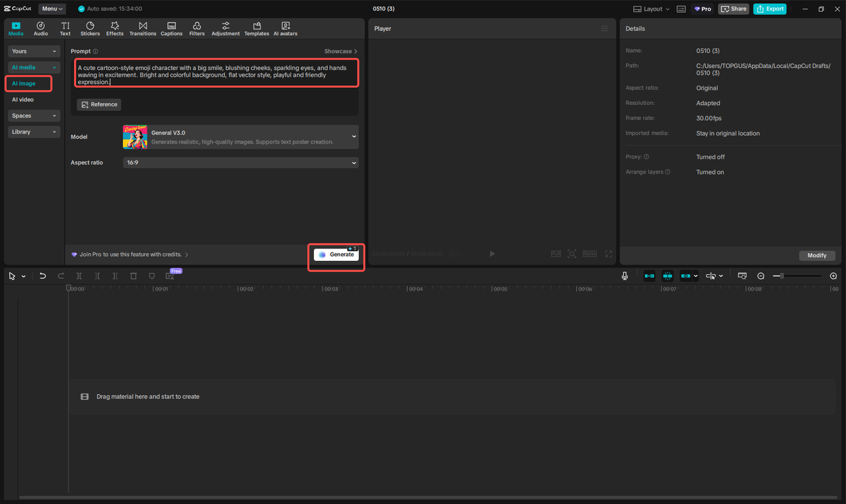Click the Ratio button in Player
Viewport: 846px width, 504px height.
pos(590,254)
